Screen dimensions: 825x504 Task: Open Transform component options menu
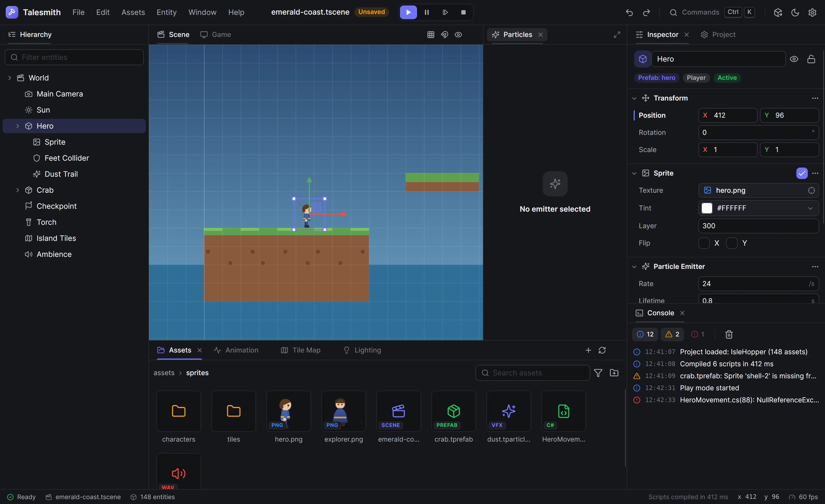(815, 98)
